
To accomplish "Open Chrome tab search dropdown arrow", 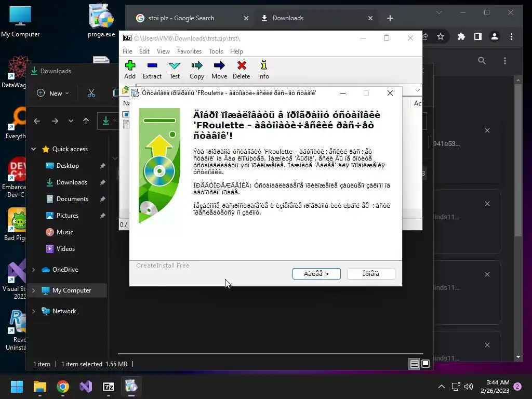I will [438, 12].
